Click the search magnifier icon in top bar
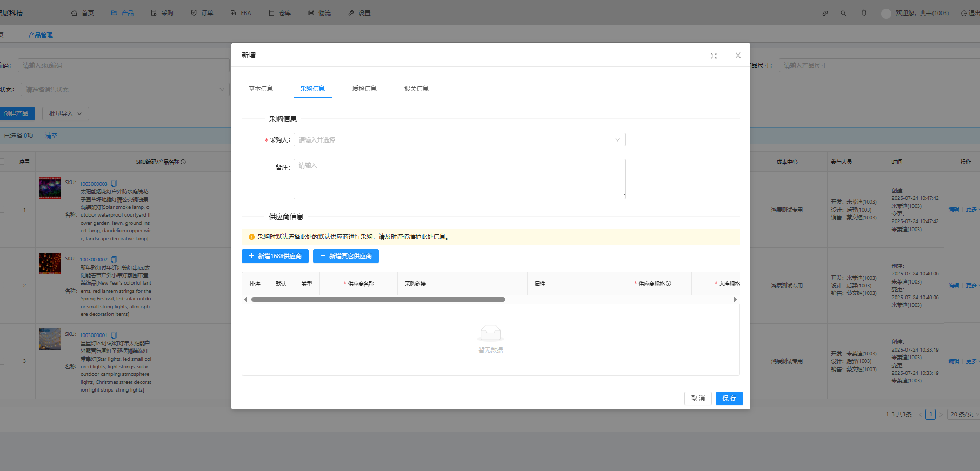Viewport: 980px width, 471px height. pos(843,13)
